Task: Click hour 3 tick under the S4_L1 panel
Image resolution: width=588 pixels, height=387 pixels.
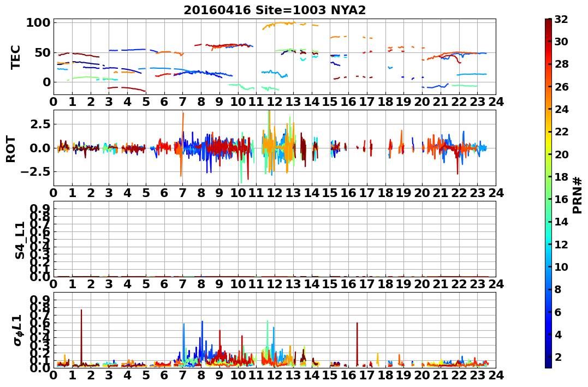Action: pos(109,284)
